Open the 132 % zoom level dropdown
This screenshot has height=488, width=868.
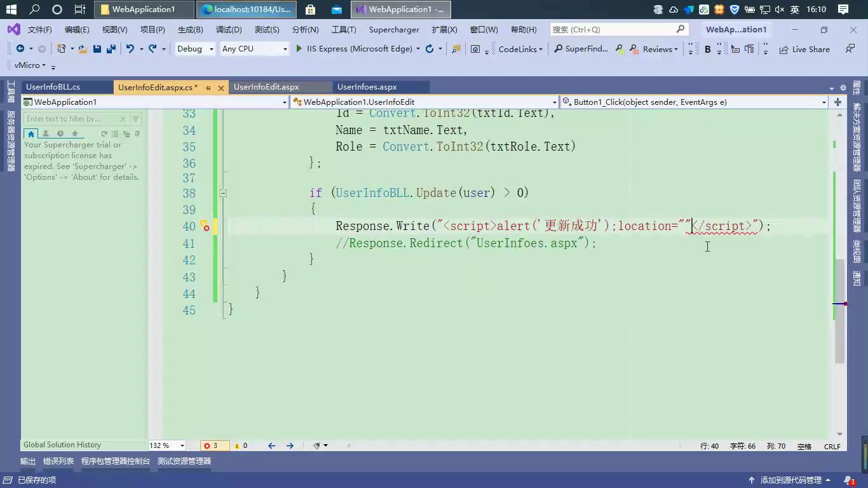[x=167, y=446]
